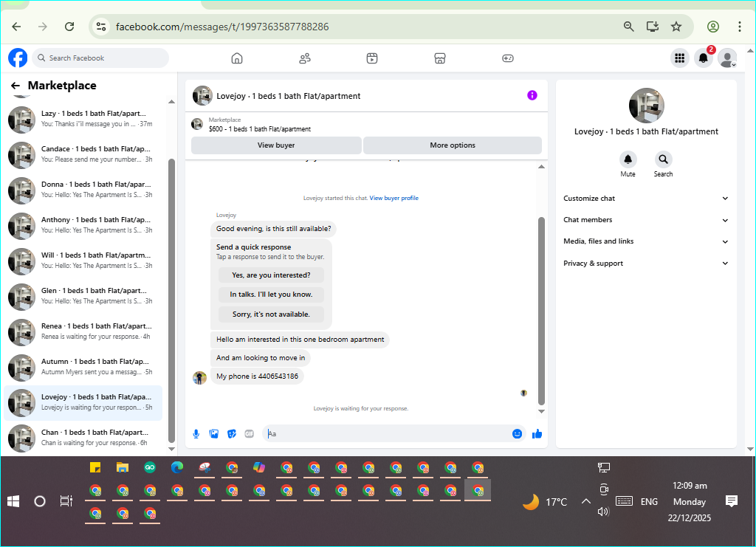Open the emoji picker smiley icon
Screen dimensions: 756x547
517,434
